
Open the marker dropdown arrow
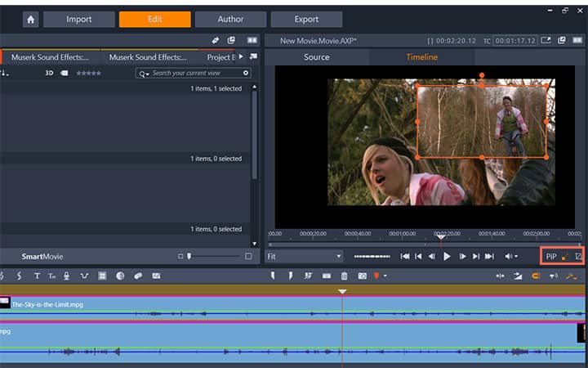click(385, 276)
